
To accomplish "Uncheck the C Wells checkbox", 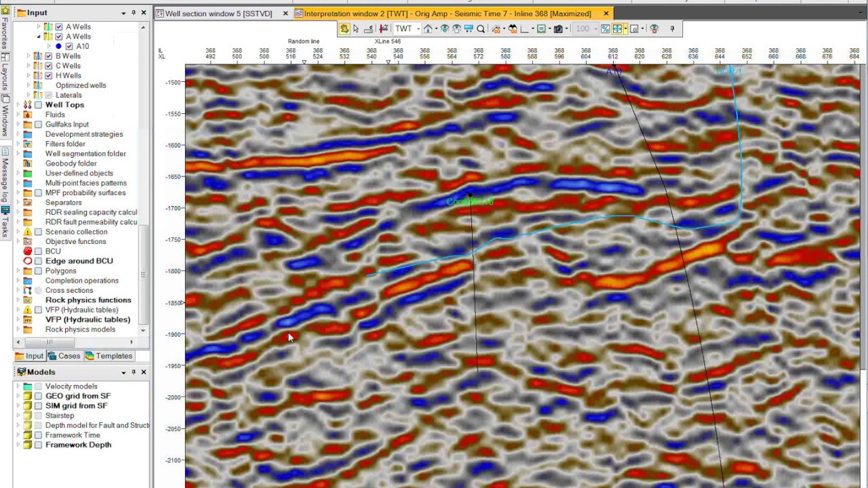I will point(48,66).
